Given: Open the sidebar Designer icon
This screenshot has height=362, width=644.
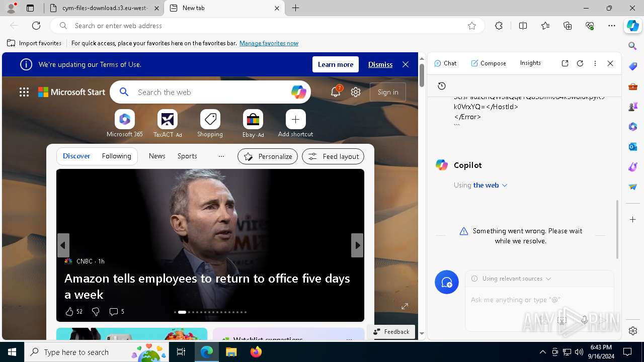Looking at the screenshot, I should point(633,167).
